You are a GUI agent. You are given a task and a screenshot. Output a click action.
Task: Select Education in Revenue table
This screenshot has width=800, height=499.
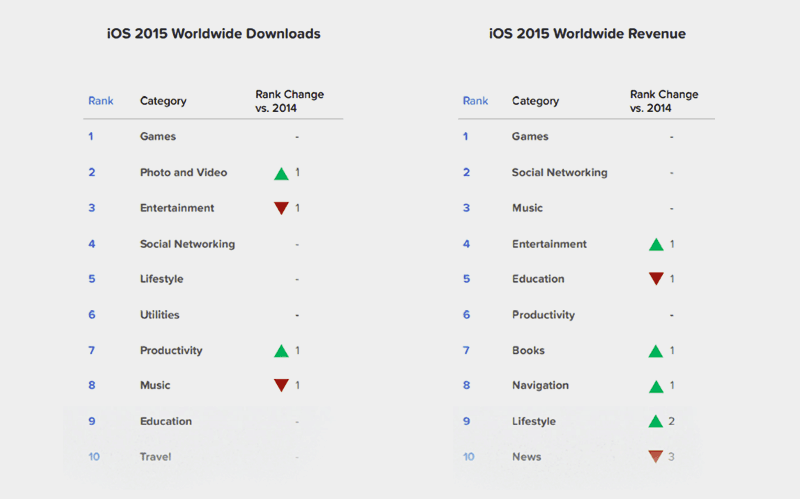pos(538,279)
